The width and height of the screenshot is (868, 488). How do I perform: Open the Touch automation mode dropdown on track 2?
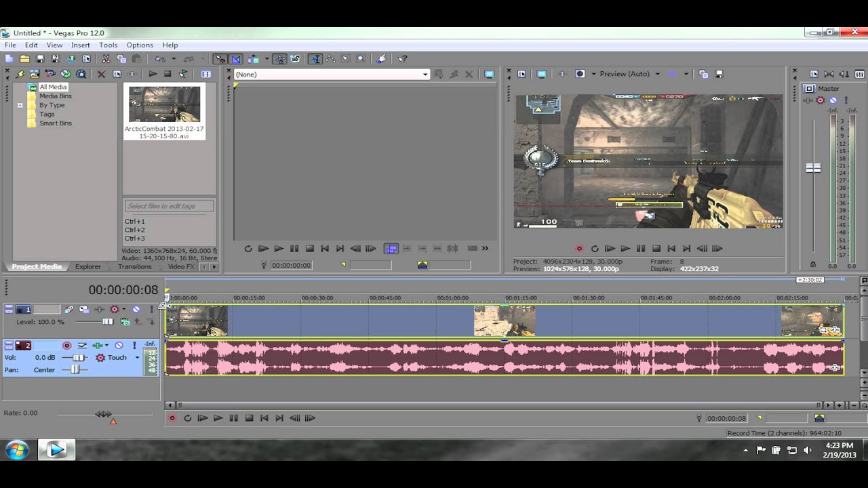[137, 357]
